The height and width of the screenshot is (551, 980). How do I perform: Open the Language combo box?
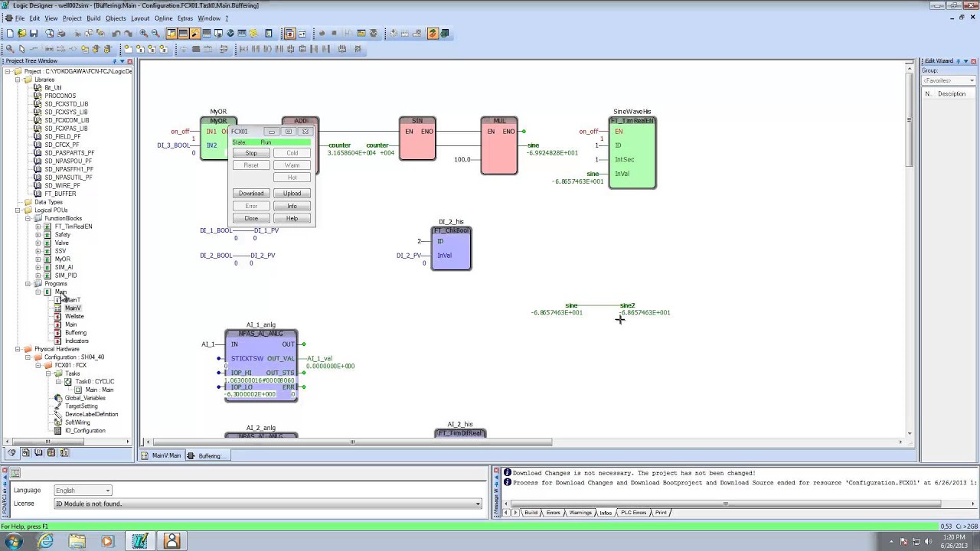coord(83,491)
